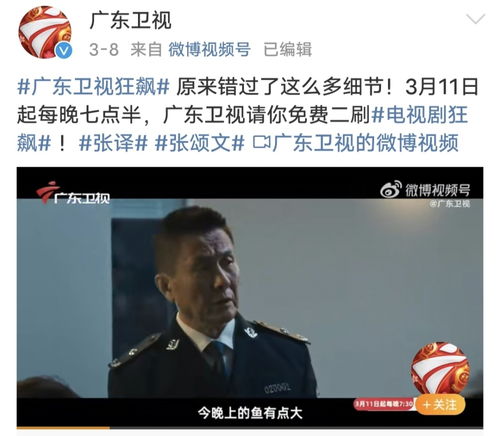This screenshot has width=500, height=436.
Task: Expand the post options chevron
Action: 475,19
